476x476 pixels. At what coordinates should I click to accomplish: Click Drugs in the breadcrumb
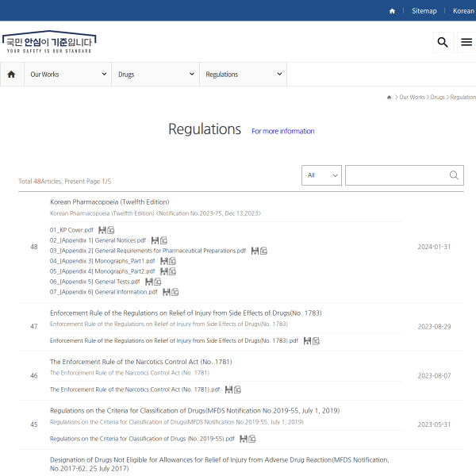point(437,97)
